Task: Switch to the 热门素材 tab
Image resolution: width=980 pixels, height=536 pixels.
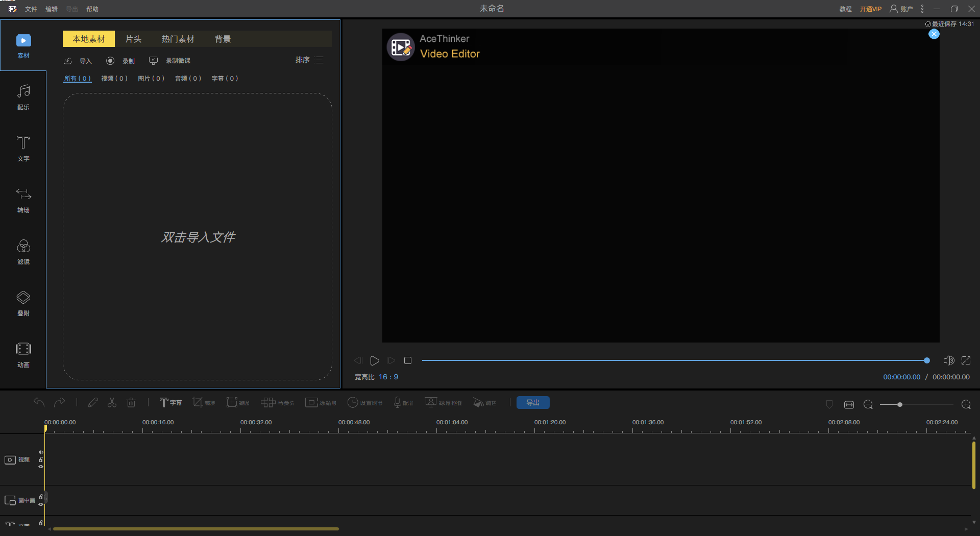Action: pos(178,39)
